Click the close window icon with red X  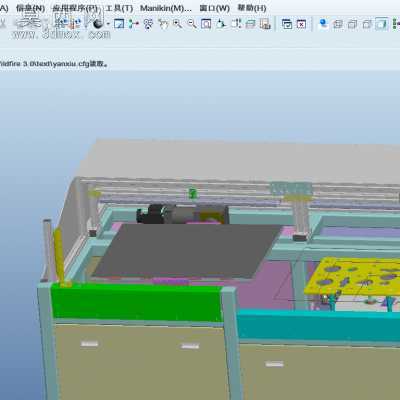301,24
